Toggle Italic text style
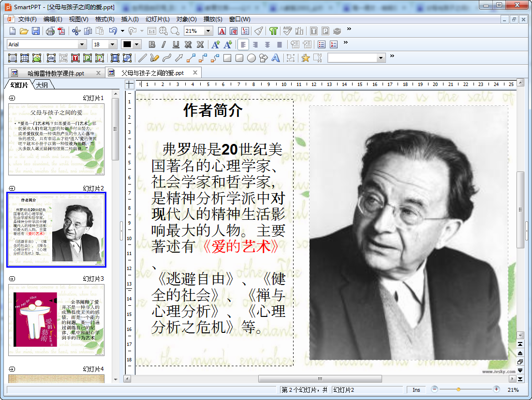Viewport: 532px width, 400px height. [163, 44]
